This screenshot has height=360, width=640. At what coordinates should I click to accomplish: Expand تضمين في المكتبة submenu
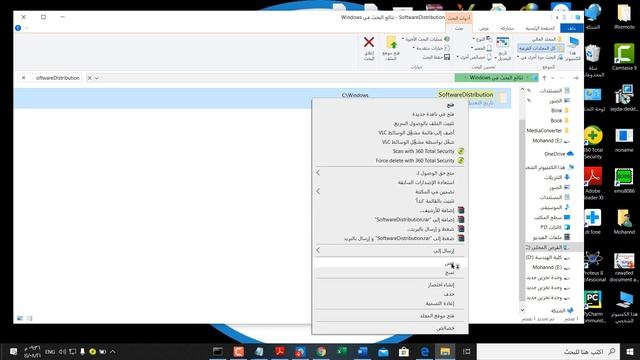[391, 191]
